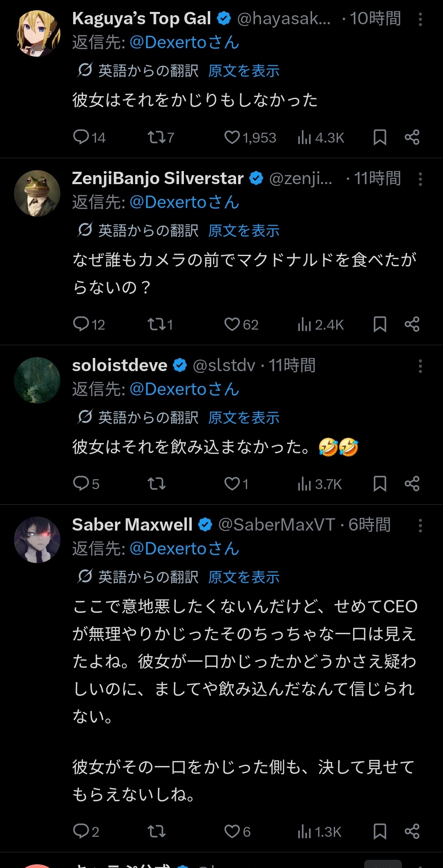
Task: Open overflow menu on Saber Maxwell's reply
Action: 420,526
